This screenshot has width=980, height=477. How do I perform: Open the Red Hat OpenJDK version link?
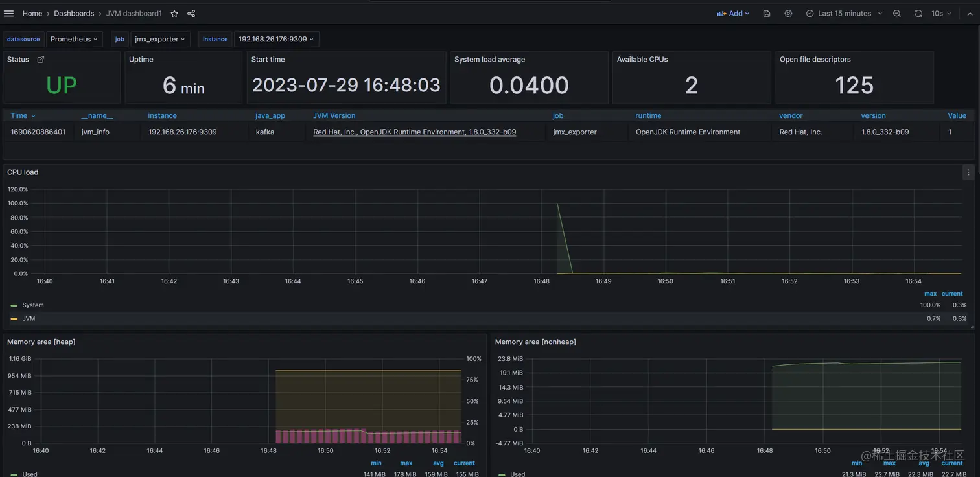pos(414,132)
